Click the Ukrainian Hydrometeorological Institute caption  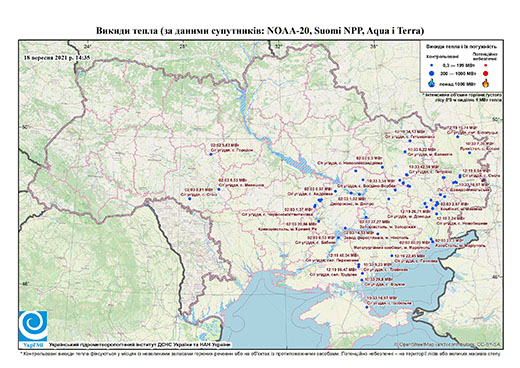pyautogui.click(x=140, y=344)
